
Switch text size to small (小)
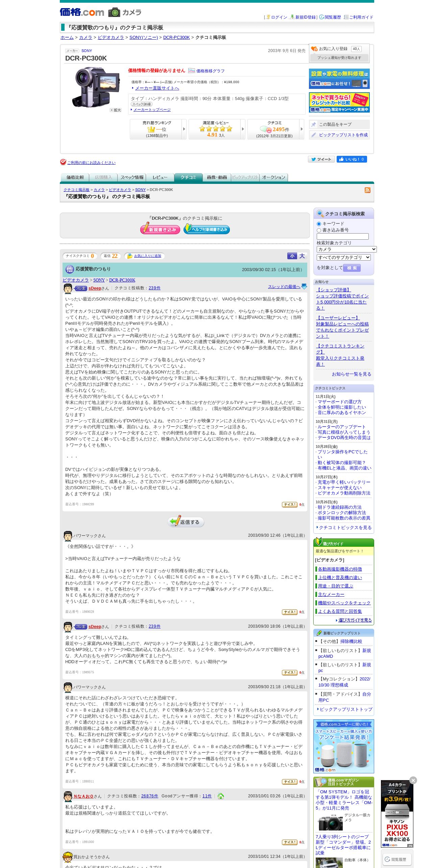[292, 256]
